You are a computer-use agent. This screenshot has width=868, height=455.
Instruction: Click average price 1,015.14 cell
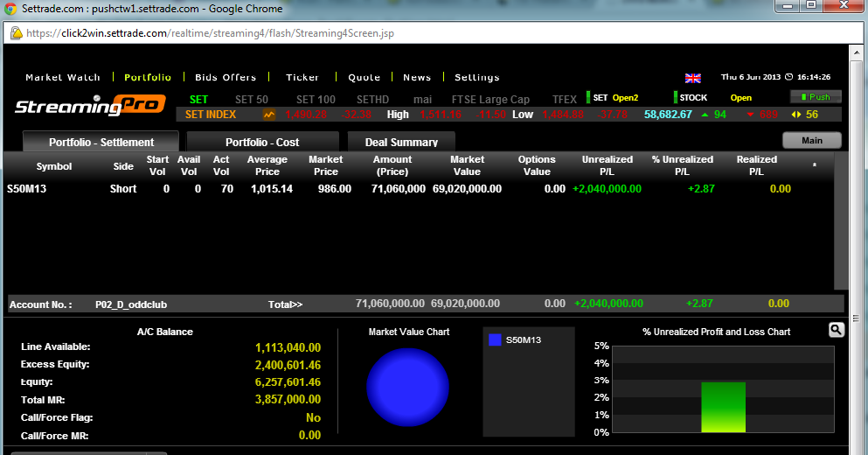(271, 189)
